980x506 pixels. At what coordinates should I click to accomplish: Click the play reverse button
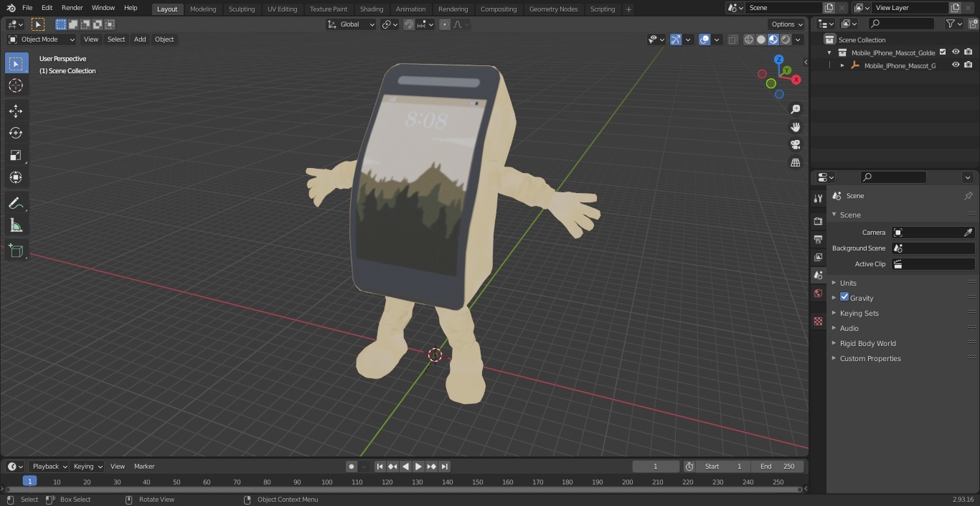coord(405,467)
